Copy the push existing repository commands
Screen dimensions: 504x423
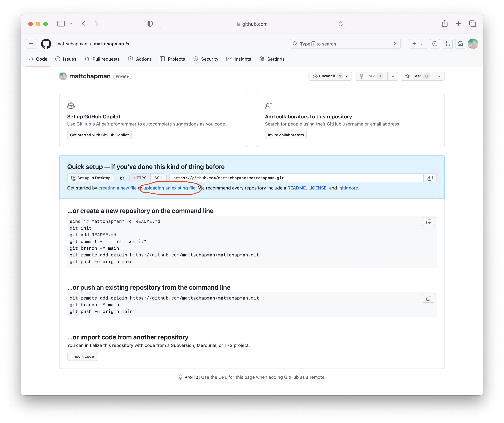[x=428, y=298]
